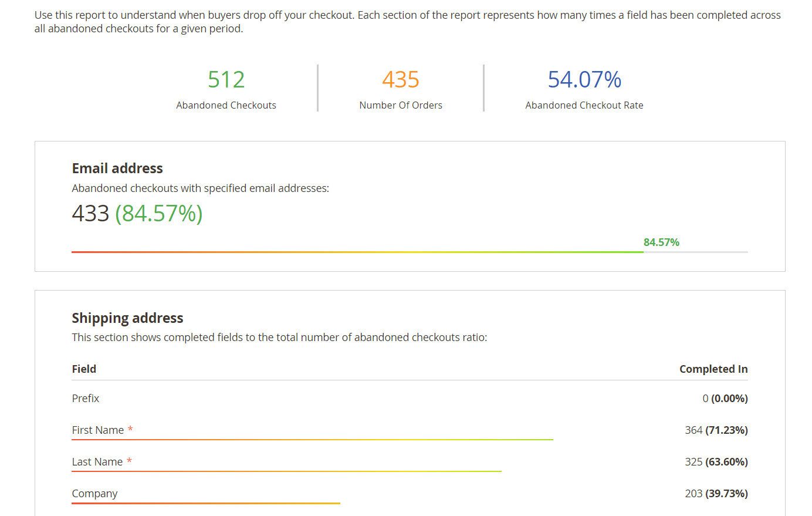This screenshot has height=516, width=812.
Task: Click the 433 (84.57%) email total
Action: click(x=137, y=214)
